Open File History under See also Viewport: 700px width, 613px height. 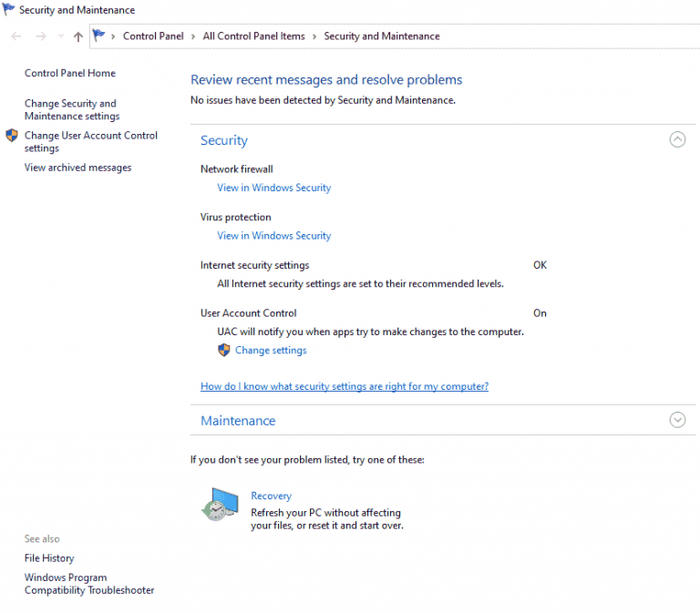[x=49, y=558]
